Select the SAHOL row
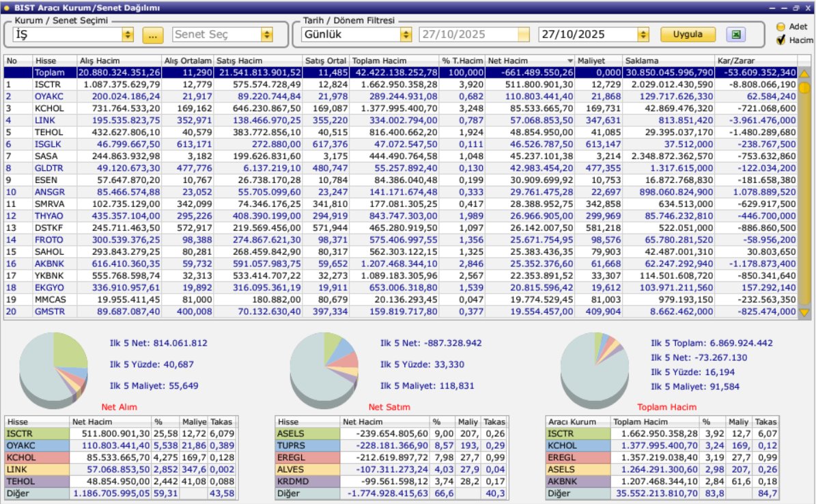 pos(401,252)
